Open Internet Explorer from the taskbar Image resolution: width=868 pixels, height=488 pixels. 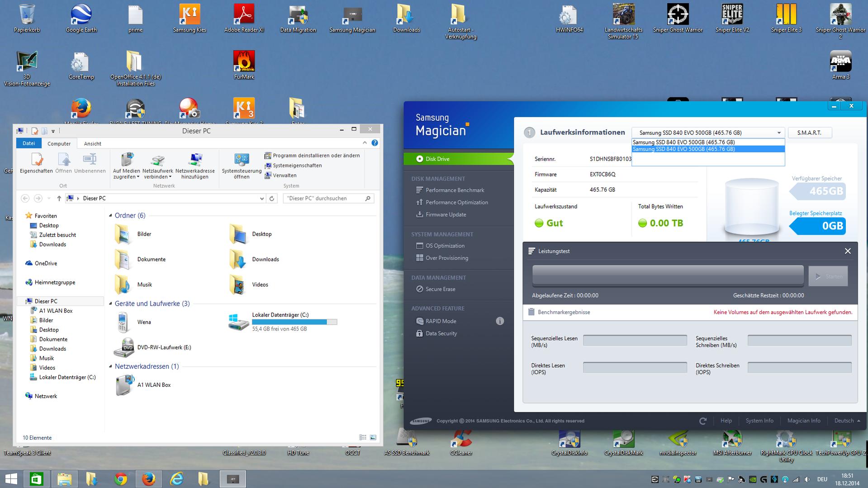(176, 479)
